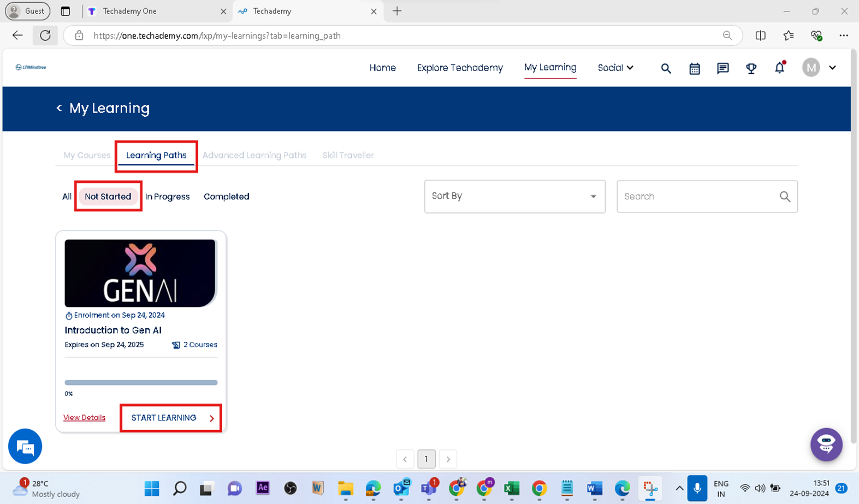This screenshot has height=504, width=859.
Task: Open the notifications bell
Action: pyautogui.click(x=780, y=67)
